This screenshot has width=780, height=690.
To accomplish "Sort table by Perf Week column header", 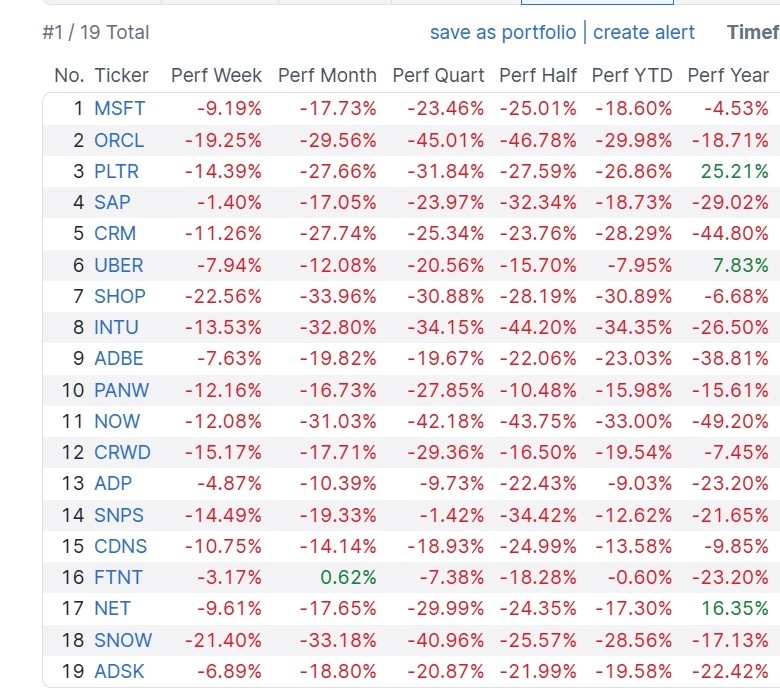I will point(216,75).
